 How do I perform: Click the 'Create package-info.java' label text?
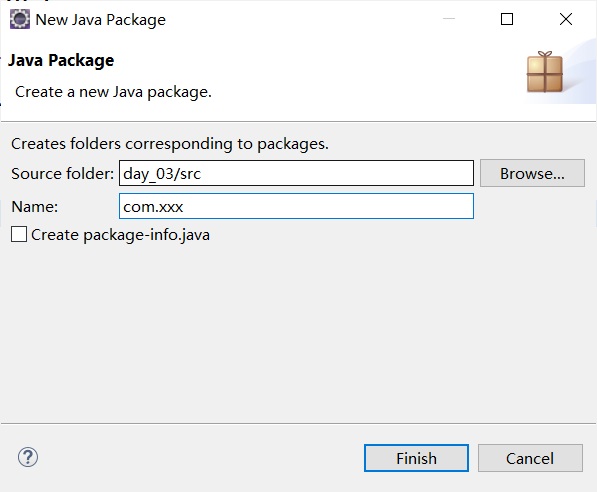click(x=120, y=235)
